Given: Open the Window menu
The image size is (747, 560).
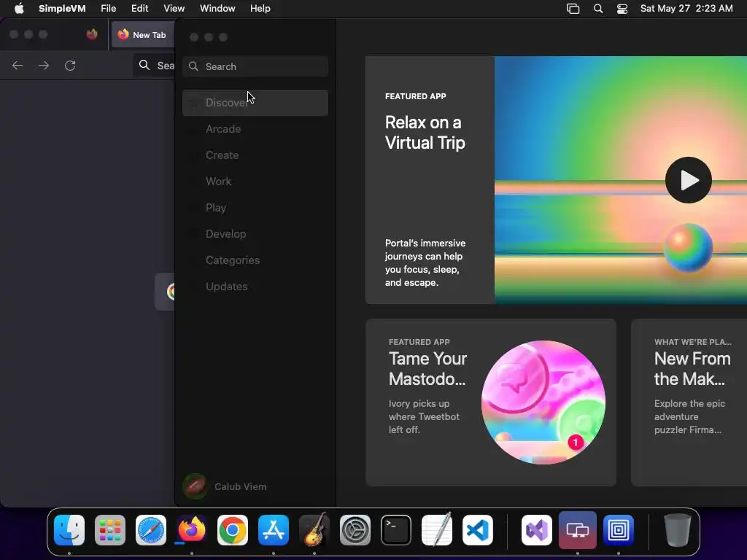Looking at the screenshot, I should (x=217, y=9).
